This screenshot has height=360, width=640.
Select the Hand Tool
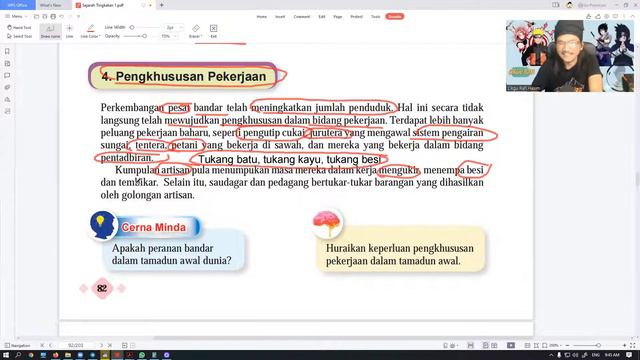[x=19, y=27]
